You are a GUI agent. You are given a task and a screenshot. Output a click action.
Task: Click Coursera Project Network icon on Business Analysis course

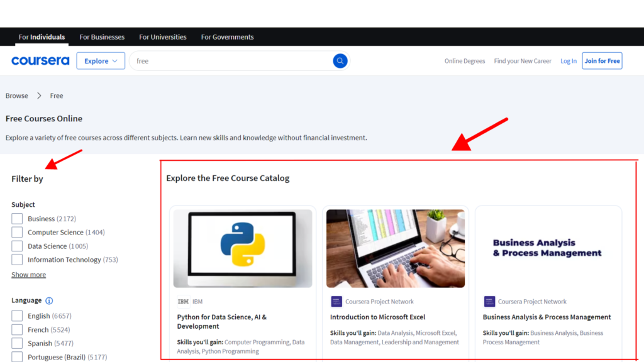489,301
